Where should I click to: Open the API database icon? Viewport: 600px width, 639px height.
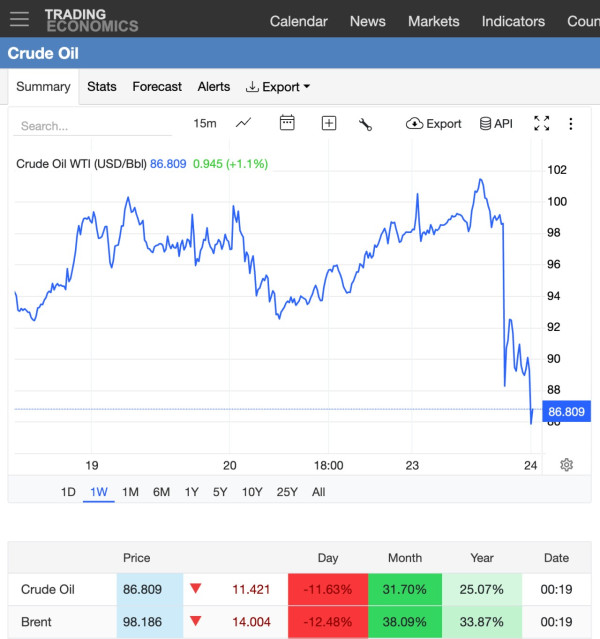click(x=496, y=123)
